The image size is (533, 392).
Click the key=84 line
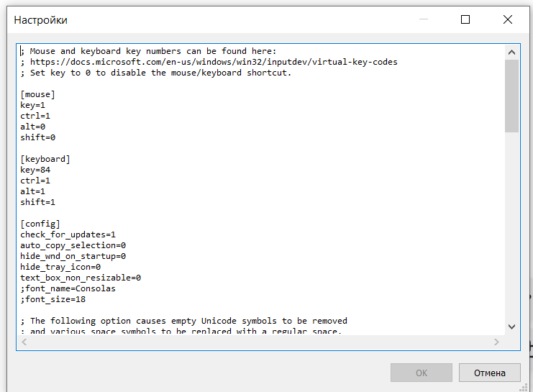point(35,170)
